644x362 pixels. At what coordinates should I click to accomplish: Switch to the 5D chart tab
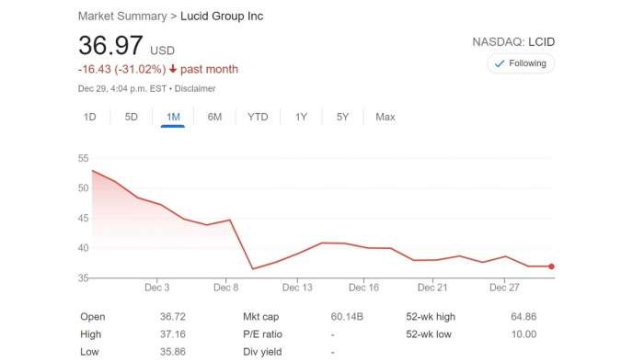point(132,117)
